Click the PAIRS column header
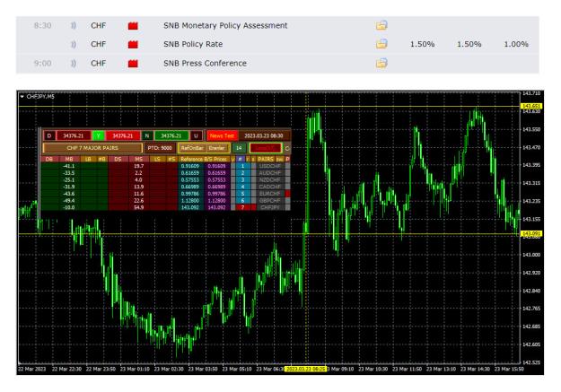Screen dimensions: 561x392 coord(266,159)
